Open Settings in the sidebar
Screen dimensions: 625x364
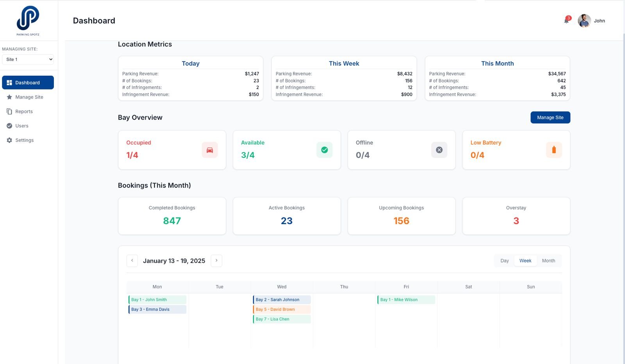[x=28, y=140]
